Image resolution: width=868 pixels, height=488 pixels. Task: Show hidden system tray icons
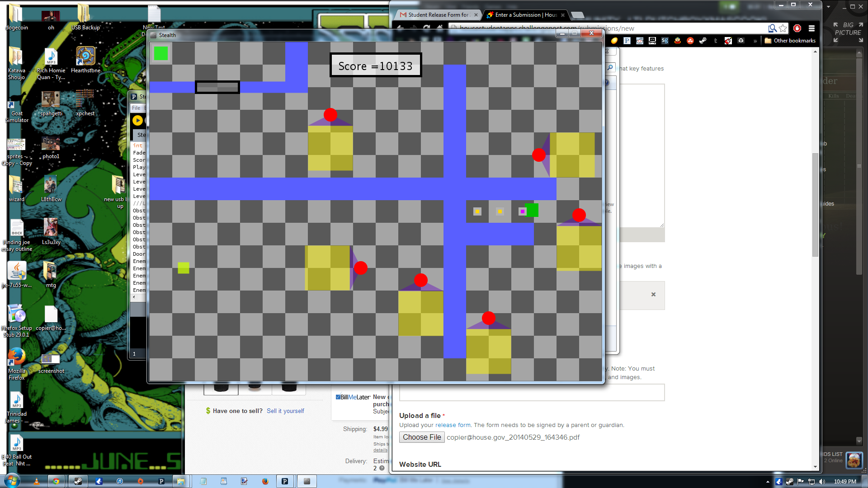(768, 482)
